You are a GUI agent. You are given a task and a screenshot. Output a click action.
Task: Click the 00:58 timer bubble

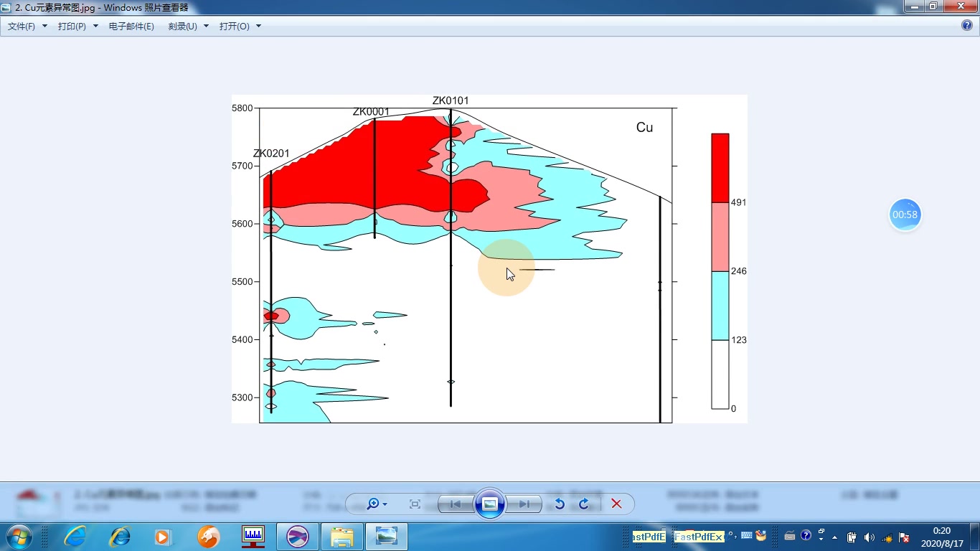click(x=905, y=215)
